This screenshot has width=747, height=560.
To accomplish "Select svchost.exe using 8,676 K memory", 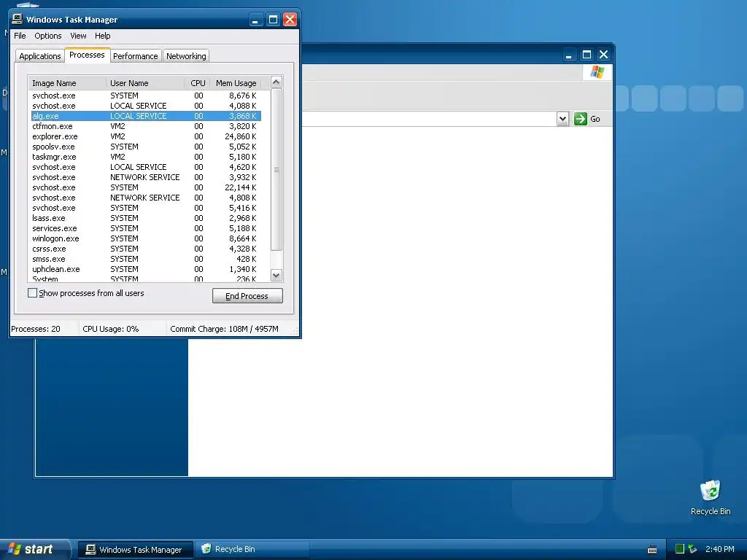I will 146,96.
